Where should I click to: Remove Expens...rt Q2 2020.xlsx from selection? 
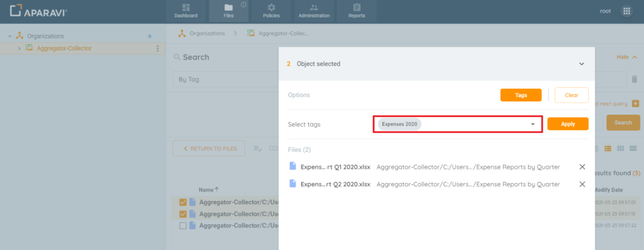(582, 184)
